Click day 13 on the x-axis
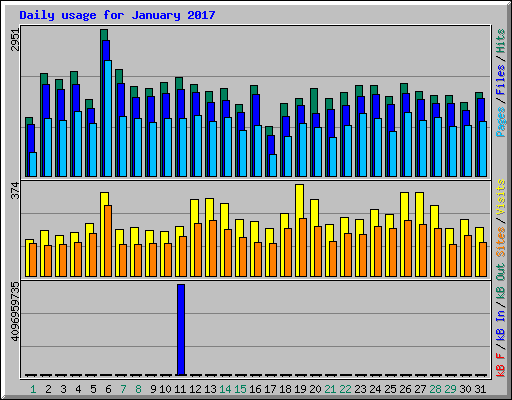This screenshot has width=512, height=400. coord(210,389)
